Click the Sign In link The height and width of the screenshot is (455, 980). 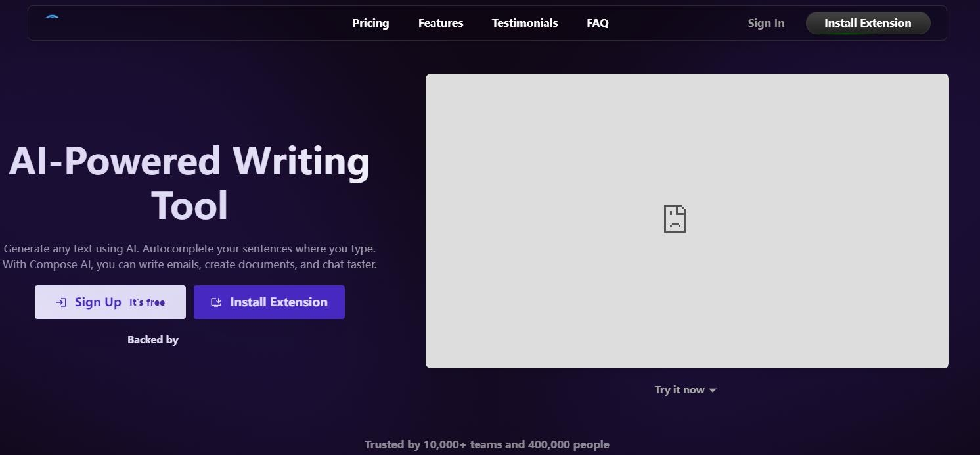[766, 23]
